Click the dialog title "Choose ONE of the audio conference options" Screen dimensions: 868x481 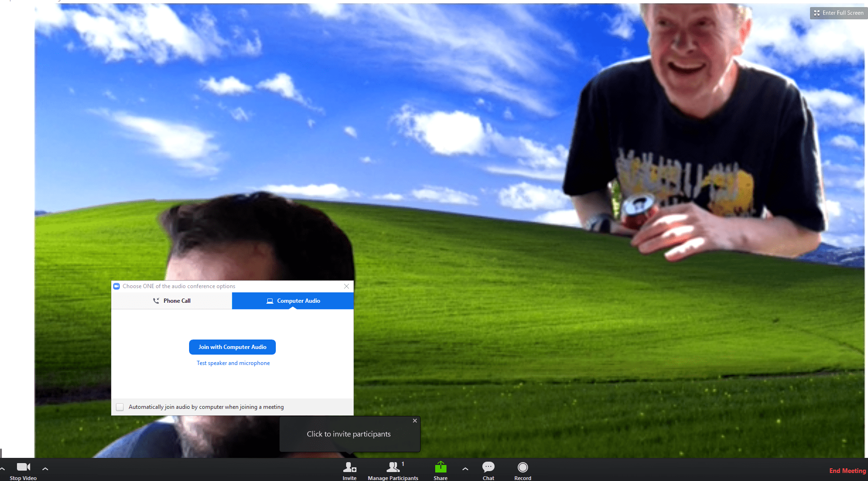point(179,286)
